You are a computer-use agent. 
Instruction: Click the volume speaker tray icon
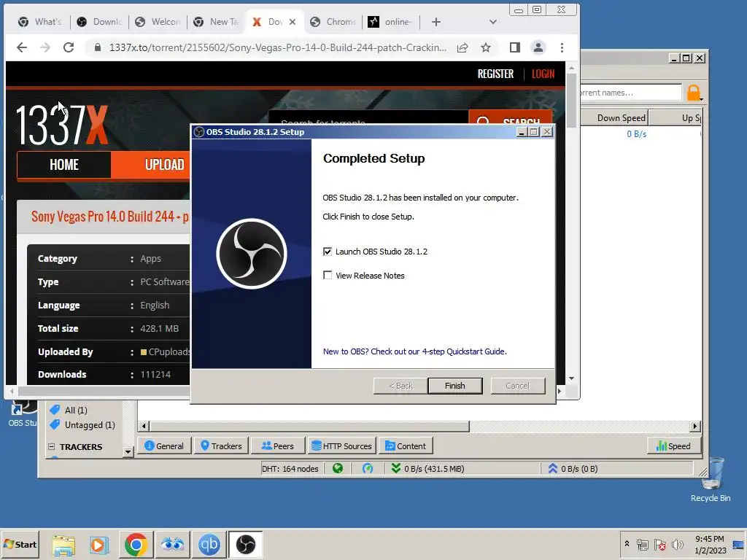677,544
